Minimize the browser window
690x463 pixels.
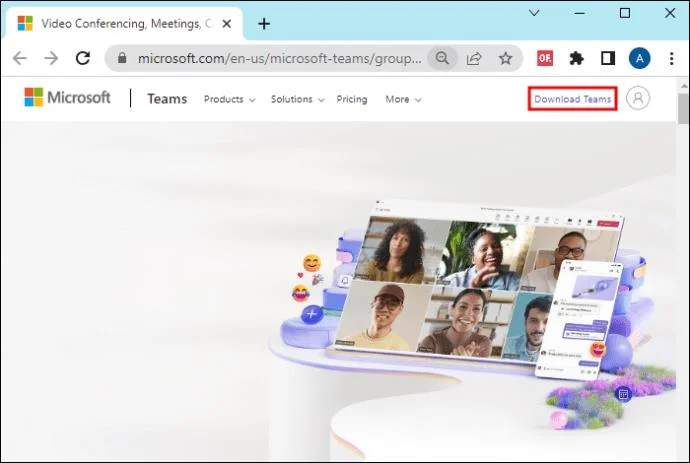(x=580, y=13)
